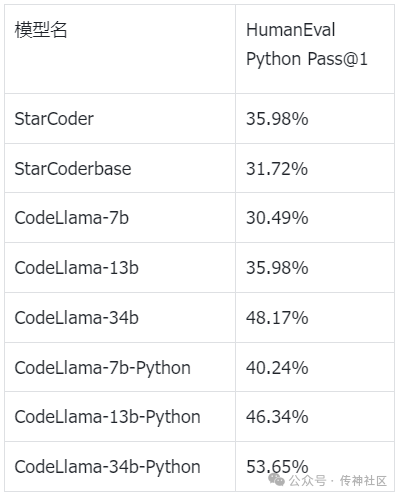Click the WeChat logo icon in watermark

(276, 480)
